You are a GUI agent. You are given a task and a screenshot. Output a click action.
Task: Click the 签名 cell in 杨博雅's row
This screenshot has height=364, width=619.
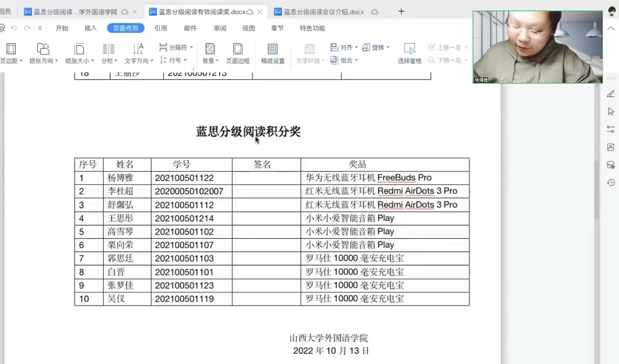(x=266, y=178)
